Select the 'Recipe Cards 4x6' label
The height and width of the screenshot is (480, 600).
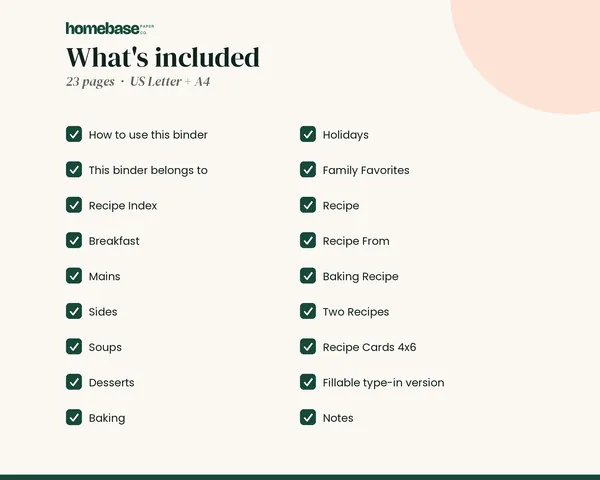point(369,347)
